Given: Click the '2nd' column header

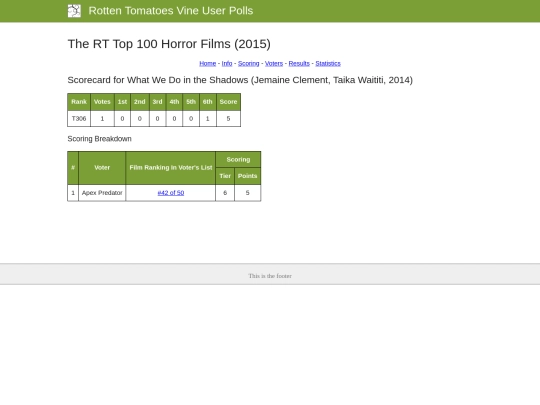Looking at the screenshot, I should (140, 102).
